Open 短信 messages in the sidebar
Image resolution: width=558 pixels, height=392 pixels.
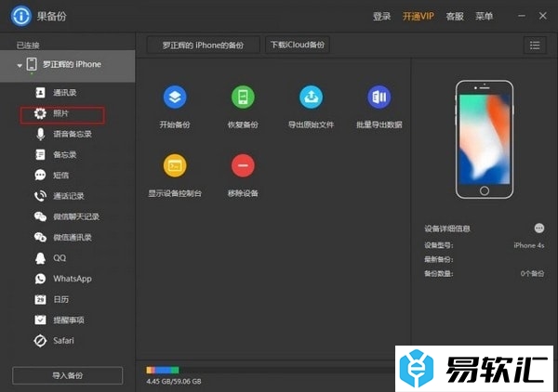coord(52,176)
